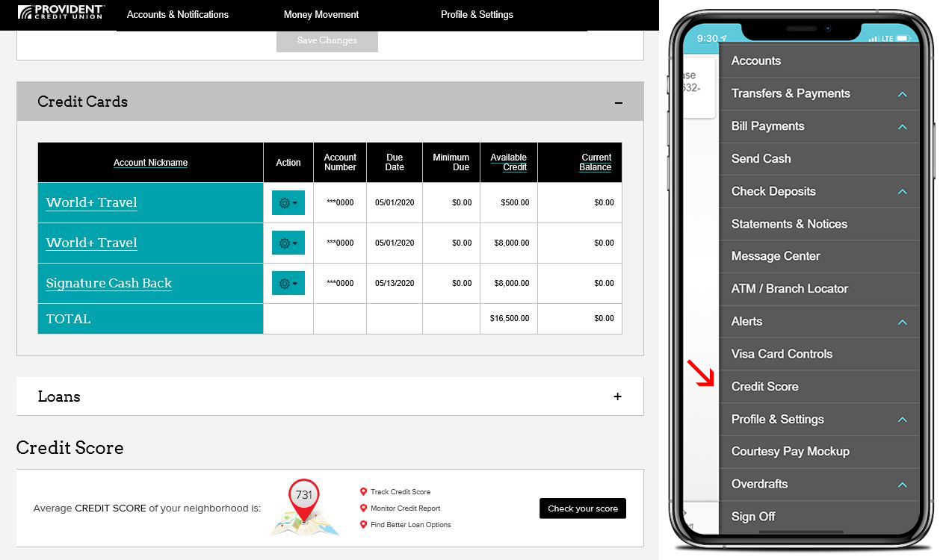
Task: Expand Bill Payments chevron on phone
Action: (902, 127)
